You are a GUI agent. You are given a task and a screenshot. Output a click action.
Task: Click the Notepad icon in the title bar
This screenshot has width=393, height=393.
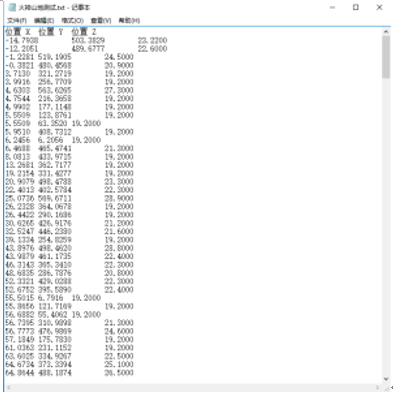click(x=12, y=7)
